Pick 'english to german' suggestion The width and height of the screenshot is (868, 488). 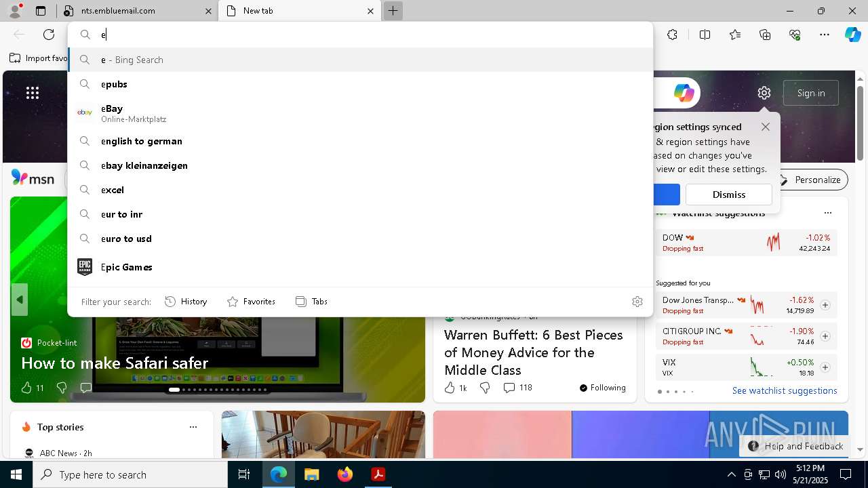coord(360,141)
